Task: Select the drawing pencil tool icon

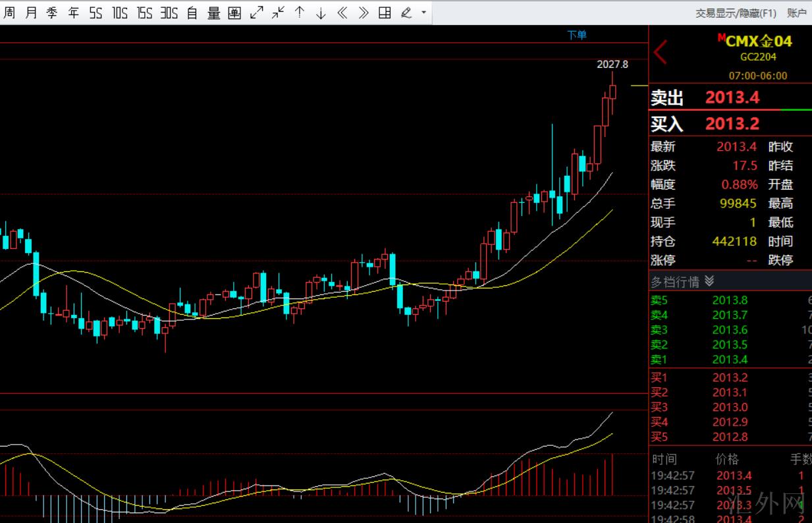Action: [x=406, y=13]
